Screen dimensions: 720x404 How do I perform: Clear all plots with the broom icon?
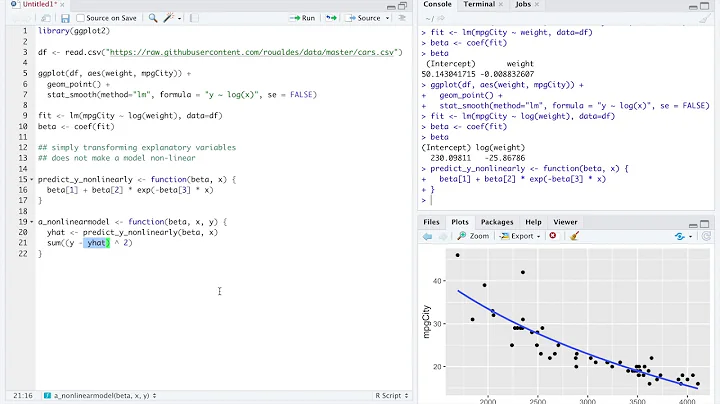574,236
